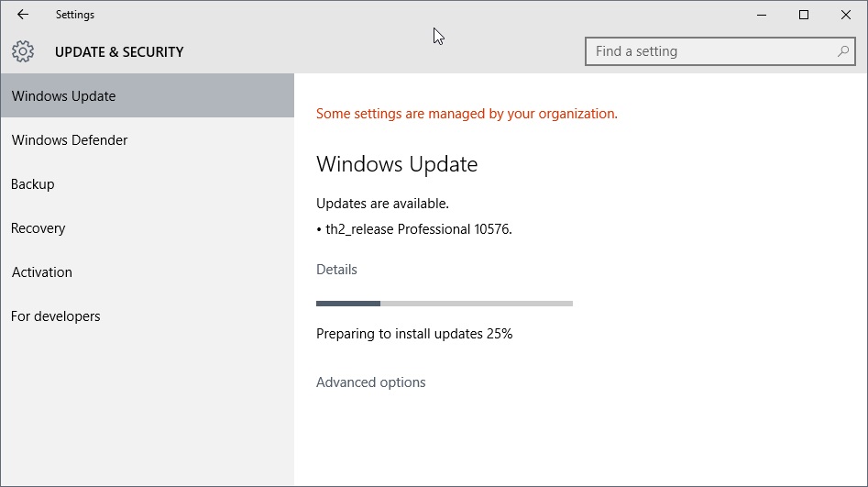Screen dimensions: 868x487
Task: Click the Windows Update heading
Action: [x=397, y=164]
